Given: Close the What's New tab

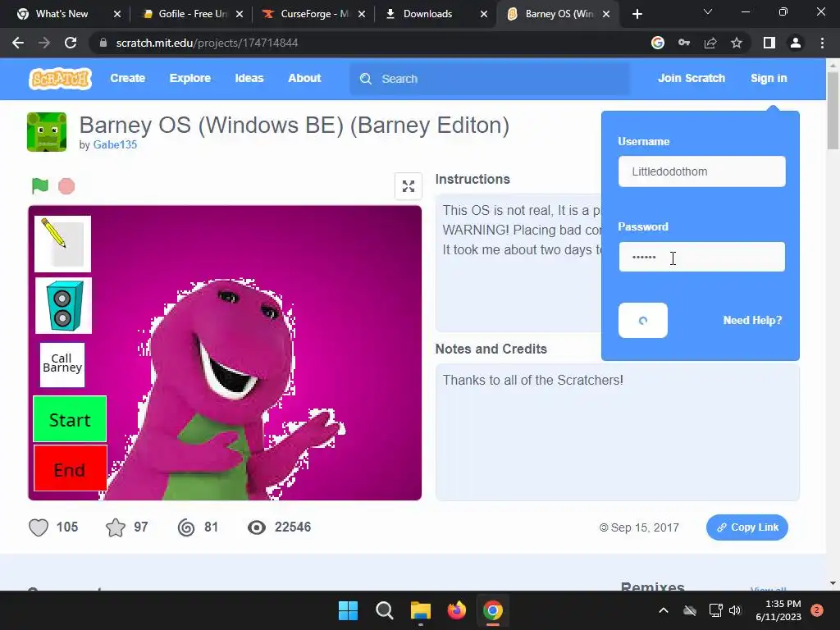Looking at the screenshot, I should pos(117,14).
